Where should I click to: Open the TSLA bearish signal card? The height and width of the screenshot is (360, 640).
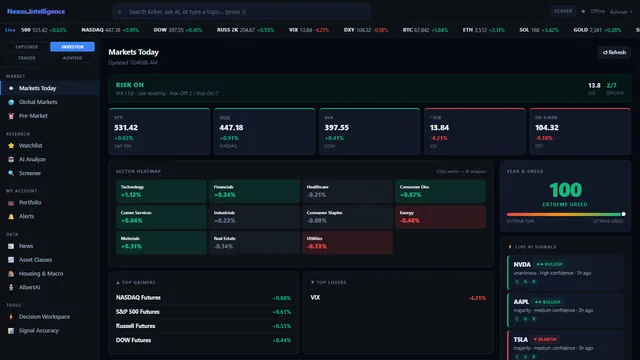pyautogui.click(x=565, y=346)
